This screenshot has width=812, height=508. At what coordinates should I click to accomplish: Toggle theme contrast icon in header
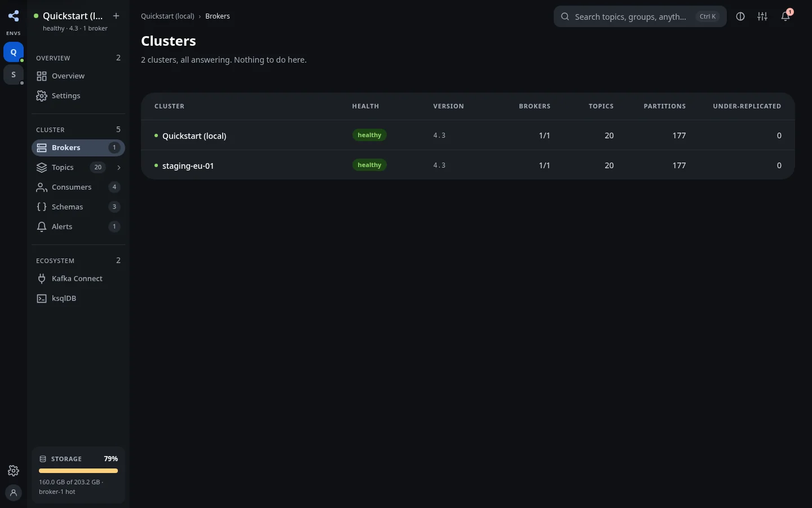tap(740, 16)
